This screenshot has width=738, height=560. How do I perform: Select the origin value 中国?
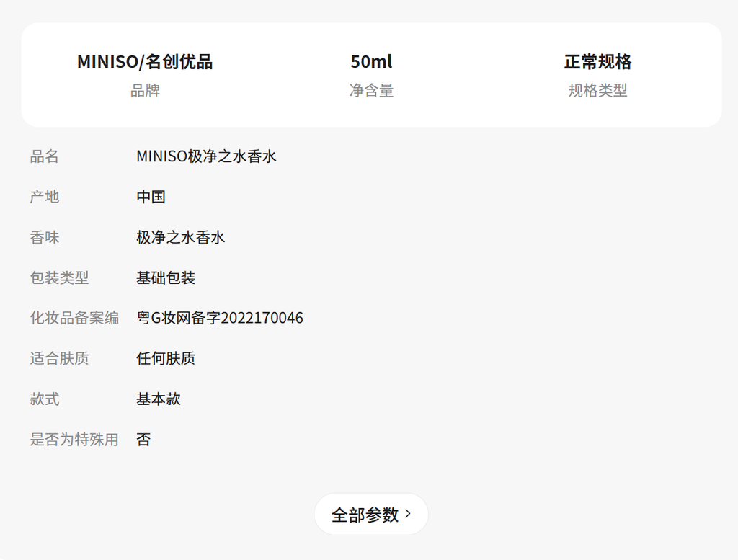pos(151,197)
